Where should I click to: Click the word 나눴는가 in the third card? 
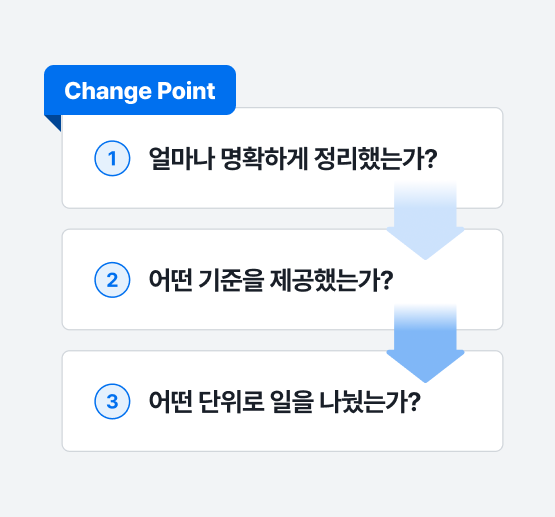tap(364, 401)
